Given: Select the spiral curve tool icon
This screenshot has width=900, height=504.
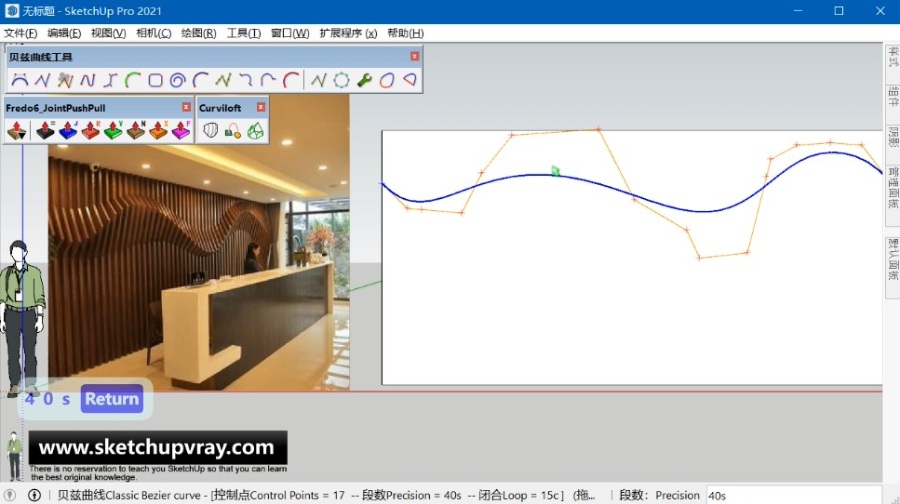Looking at the screenshot, I should coord(177,80).
